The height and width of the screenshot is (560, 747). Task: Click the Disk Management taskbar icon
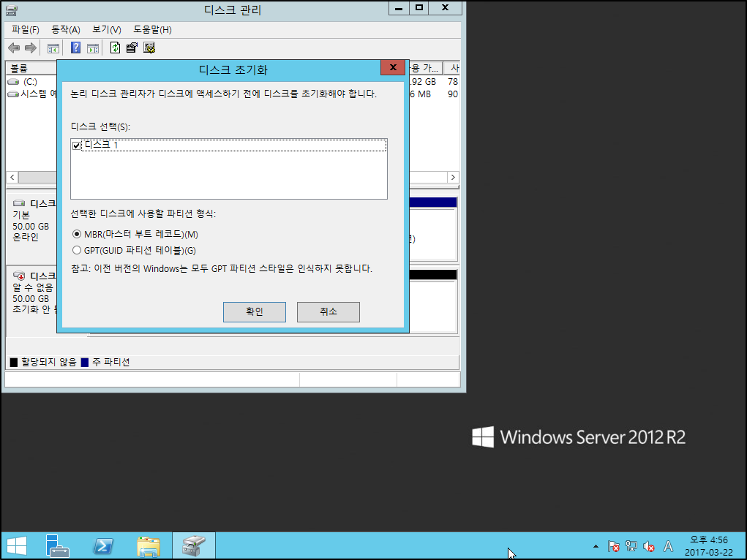coord(194,545)
